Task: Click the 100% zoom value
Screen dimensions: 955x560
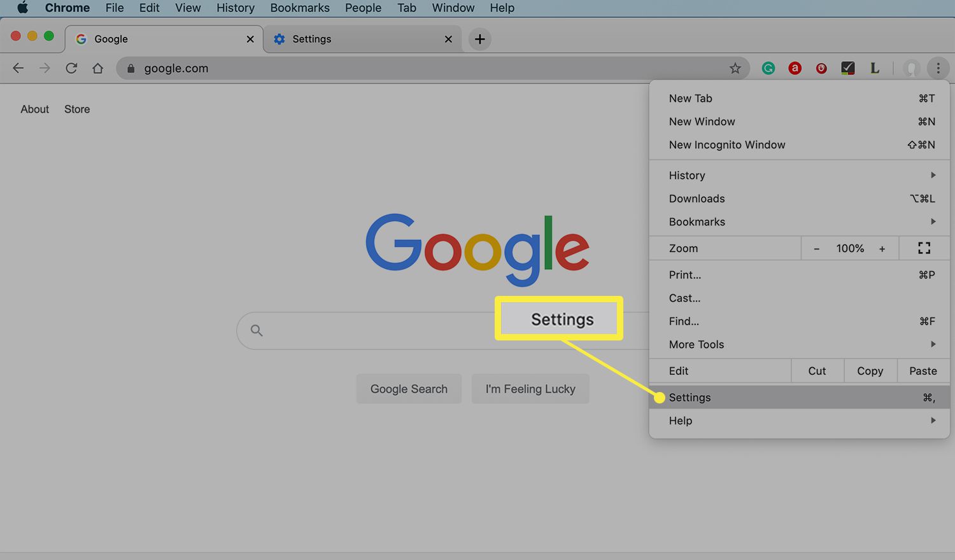Action: (850, 248)
